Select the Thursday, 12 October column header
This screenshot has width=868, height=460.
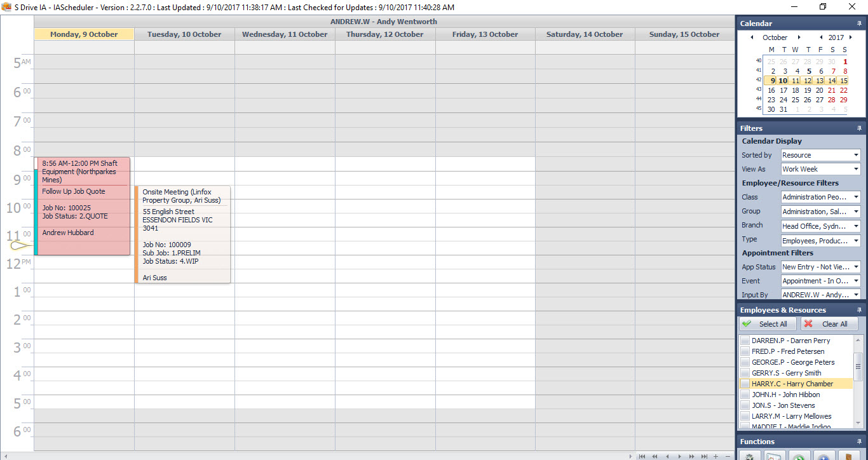pyautogui.click(x=385, y=34)
